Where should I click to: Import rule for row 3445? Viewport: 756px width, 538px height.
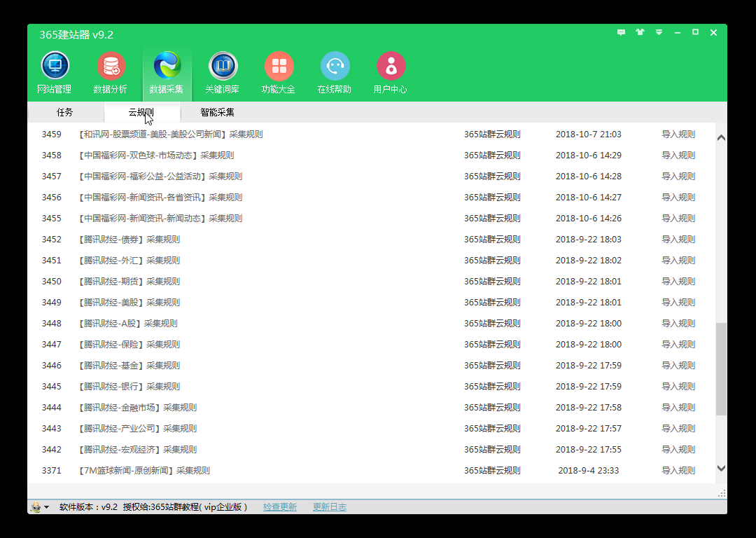point(678,387)
